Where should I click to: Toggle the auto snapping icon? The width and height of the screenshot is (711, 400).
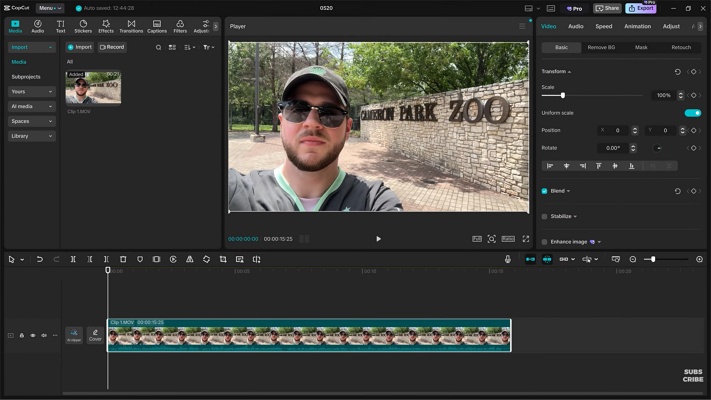pyautogui.click(x=547, y=259)
